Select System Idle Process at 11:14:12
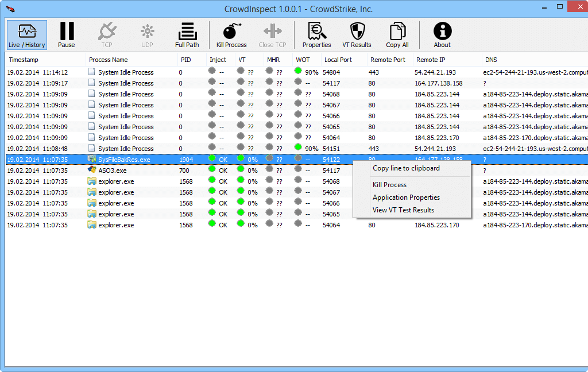The height and width of the screenshot is (372, 588). click(297, 72)
